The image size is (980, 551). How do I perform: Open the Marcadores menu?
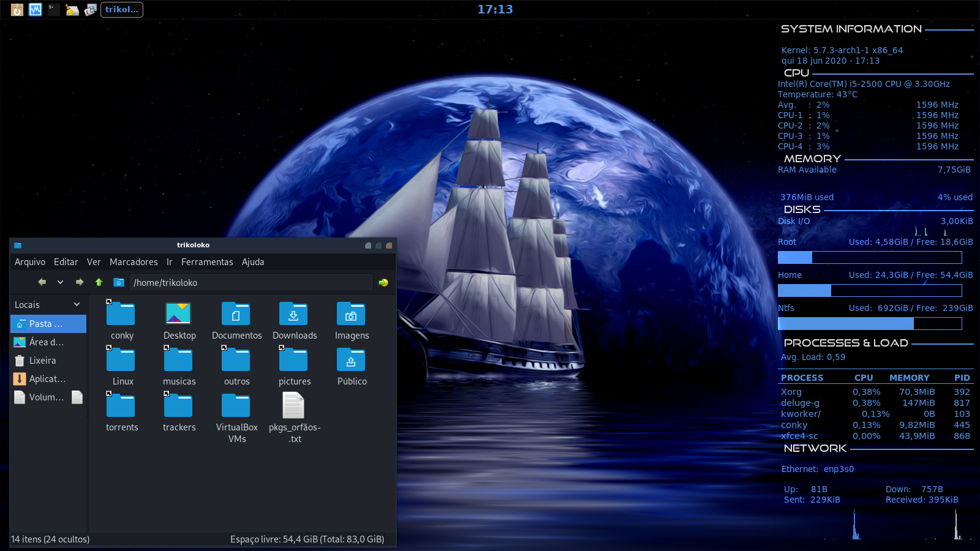click(x=134, y=262)
